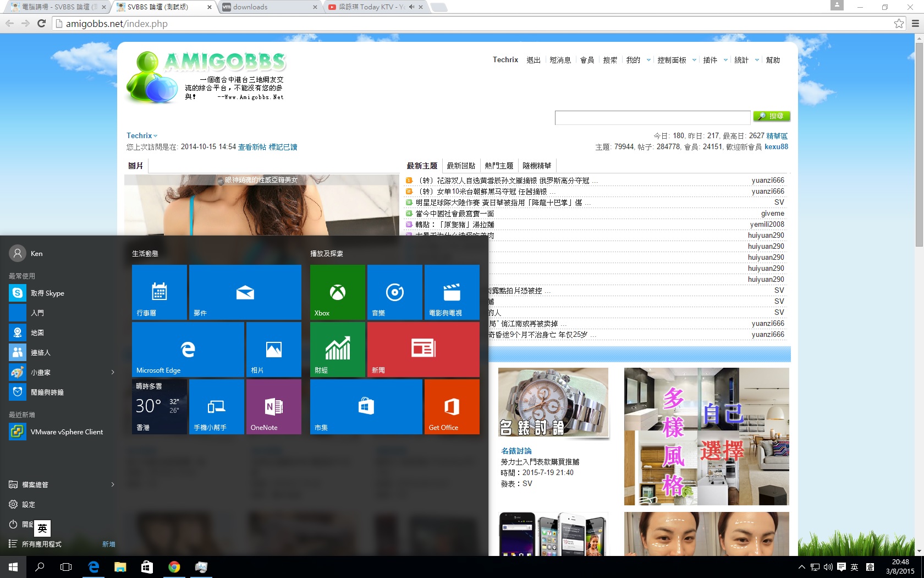This screenshot has width=924, height=578.
Task: Open the OneNote tile
Action: 273,407
